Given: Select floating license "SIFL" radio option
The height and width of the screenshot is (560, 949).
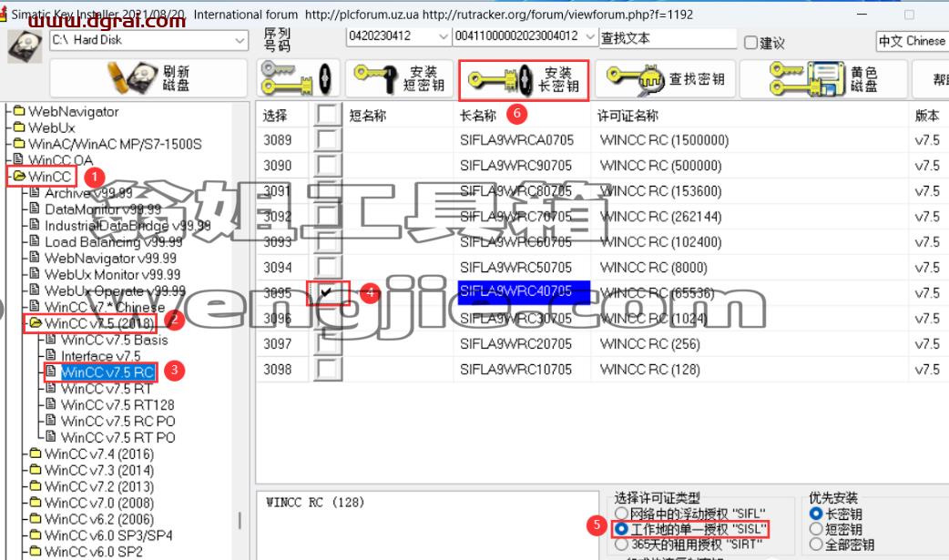Looking at the screenshot, I should pos(621,514).
